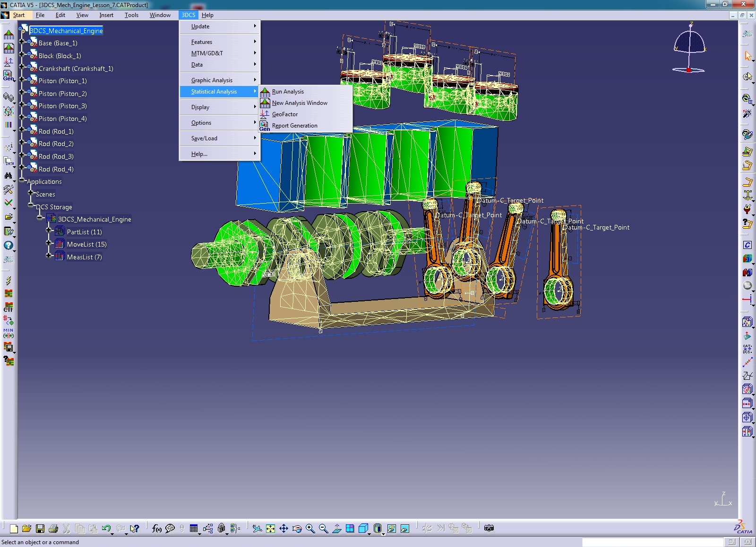Click the Open folder icon in bottom toolbar
This screenshot has height=547, width=756.
pos(26,529)
